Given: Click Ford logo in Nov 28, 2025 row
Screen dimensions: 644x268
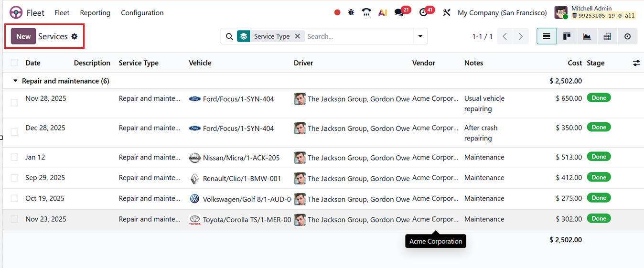Looking at the screenshot, I should pos(194,99).
